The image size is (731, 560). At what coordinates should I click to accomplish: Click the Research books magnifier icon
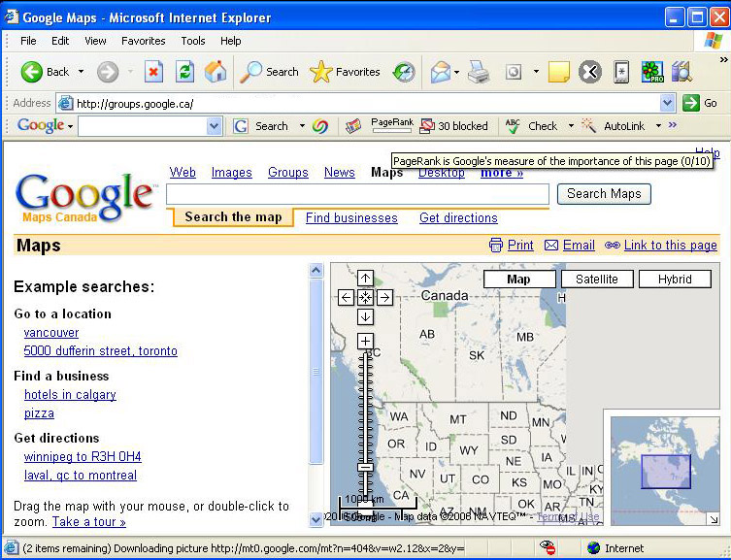[681, 72]
